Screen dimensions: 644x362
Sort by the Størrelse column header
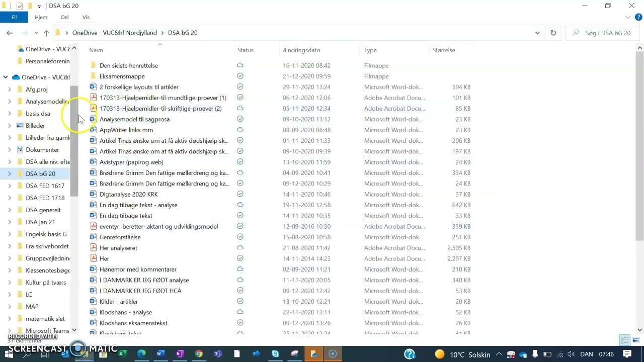tap(444, 50)
